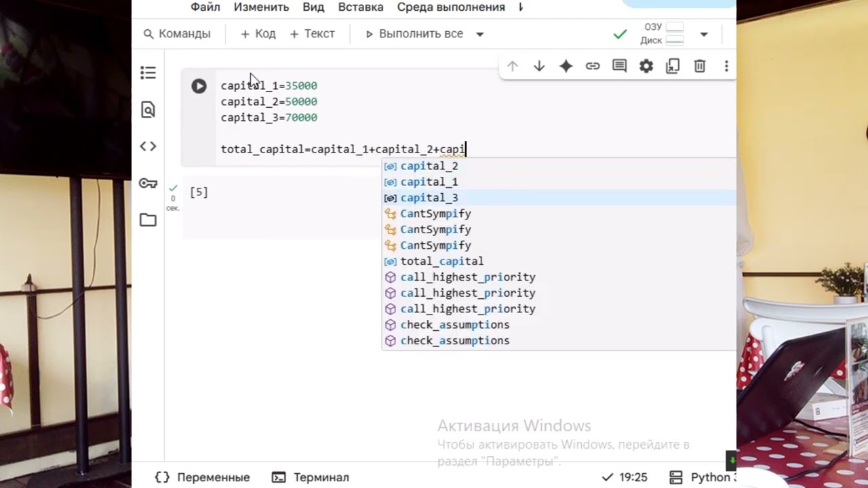This screenshot has width=868, height=488.
Task: Click the + Код button
Action: tap(258, 34)
